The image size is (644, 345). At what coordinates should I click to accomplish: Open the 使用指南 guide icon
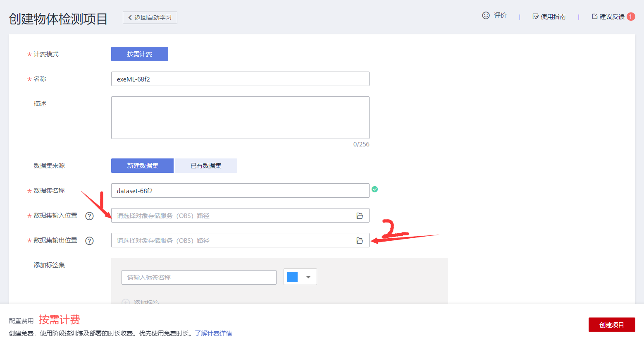pyautogui.click(x=535, y=17)
